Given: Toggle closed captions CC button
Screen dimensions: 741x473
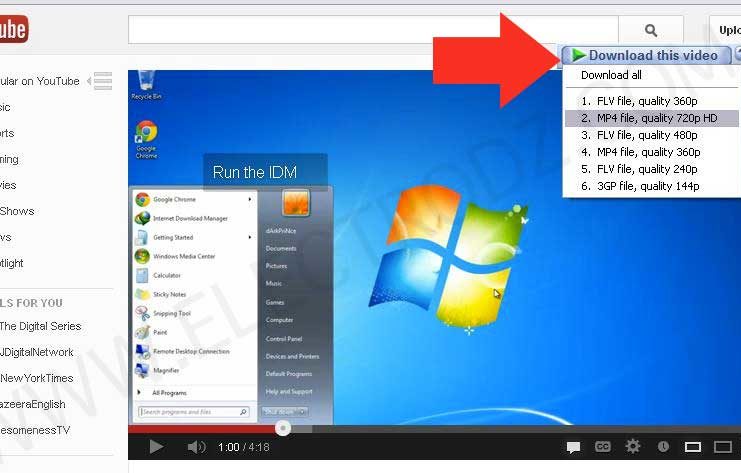Looking at the screenshot, I should point(603,447).
